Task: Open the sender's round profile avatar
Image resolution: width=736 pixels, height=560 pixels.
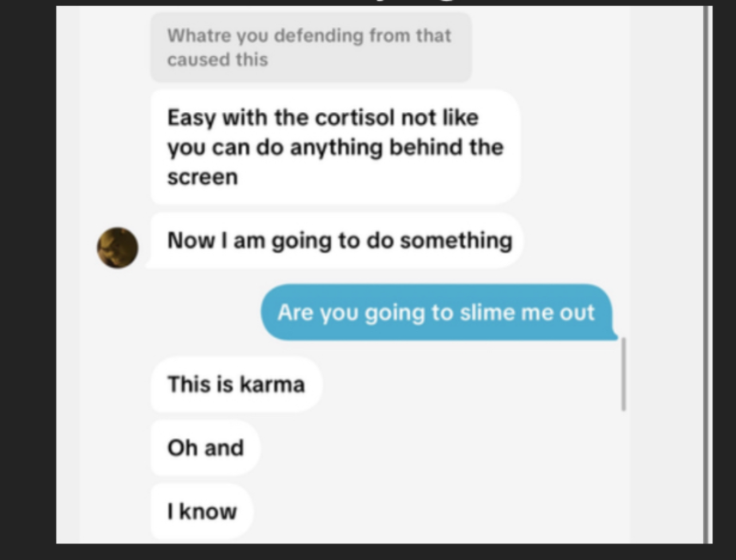Action: point(118,248)
